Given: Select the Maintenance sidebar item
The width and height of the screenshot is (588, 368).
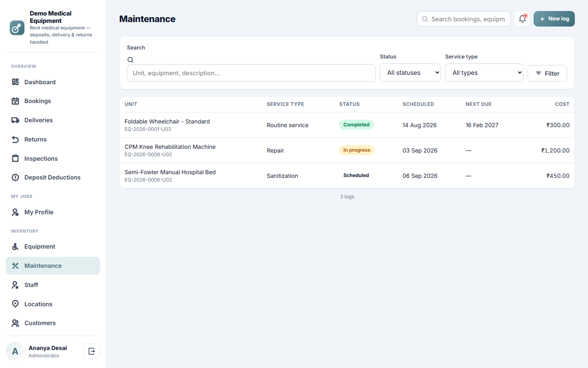Looking at the screenshot, I should 53,266.
